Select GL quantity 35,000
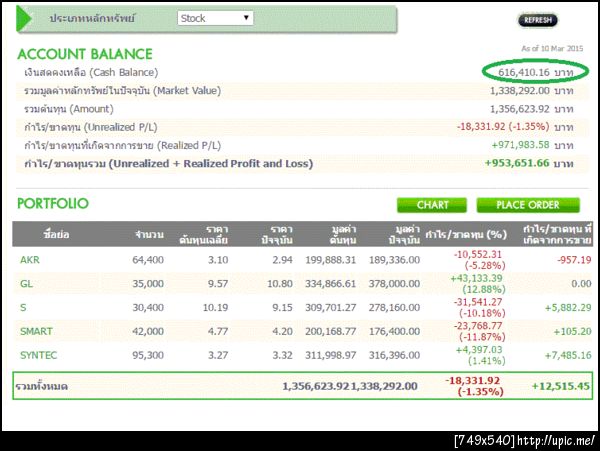This screenshot has height=451, width=600. 148,283
